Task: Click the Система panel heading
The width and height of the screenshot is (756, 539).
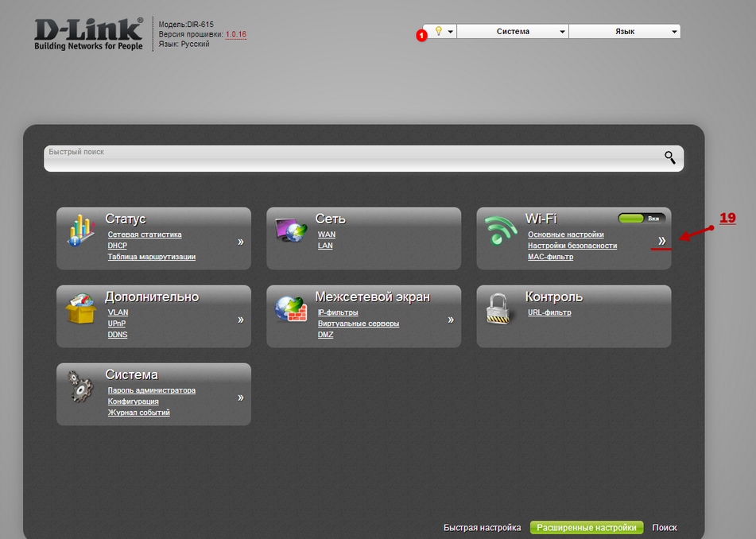Action: click(132, 374)
